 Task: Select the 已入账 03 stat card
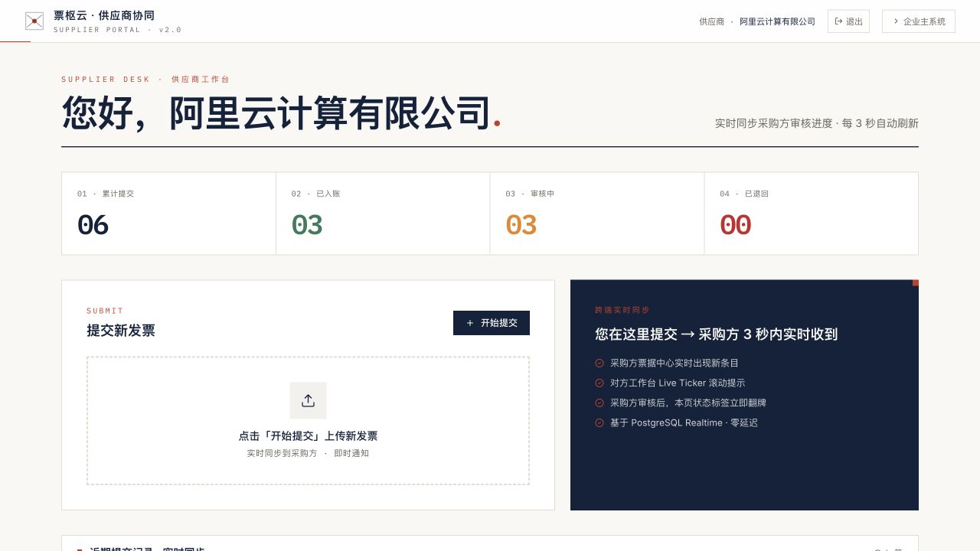[383, 214]
